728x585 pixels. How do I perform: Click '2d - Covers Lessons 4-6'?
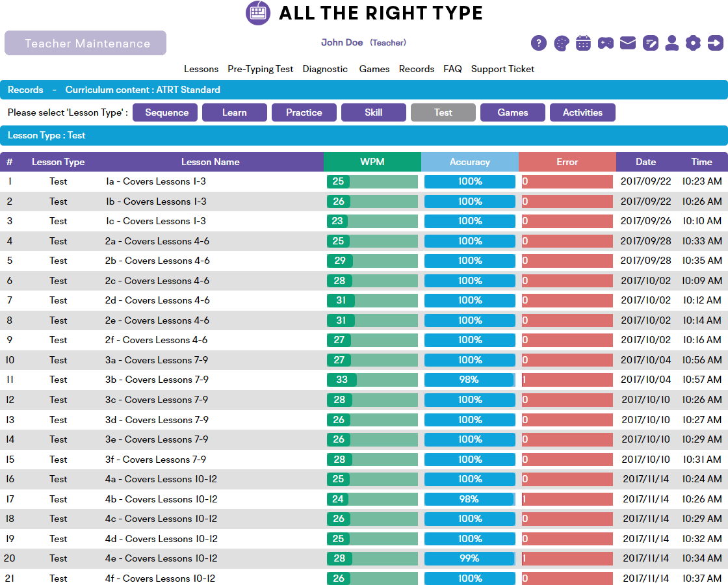157,300
